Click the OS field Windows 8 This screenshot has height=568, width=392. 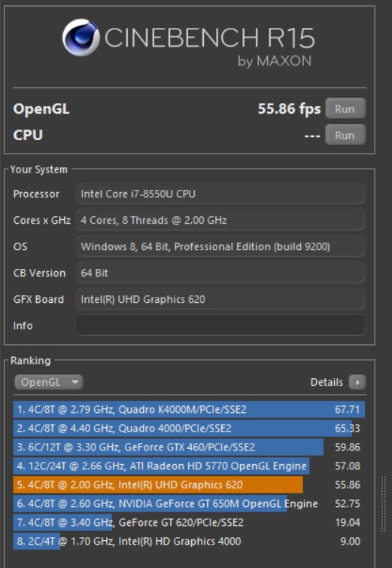220,246
